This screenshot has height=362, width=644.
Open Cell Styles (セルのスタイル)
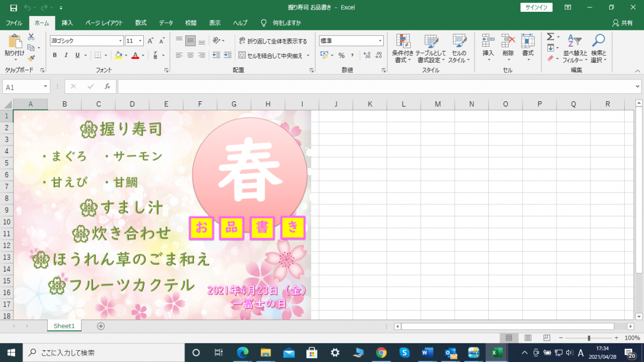(x=459, y=48)
